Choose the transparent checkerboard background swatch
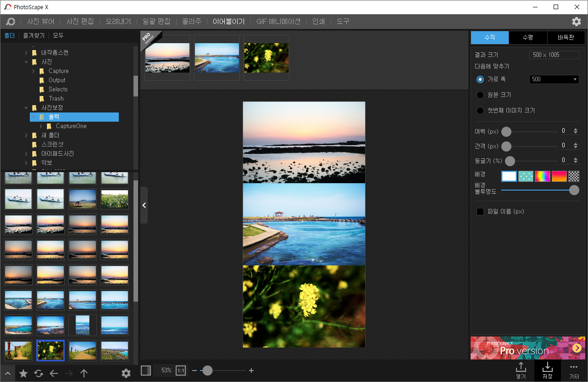The height and width of the screenshot is (382, 588). tap(574, 176)
